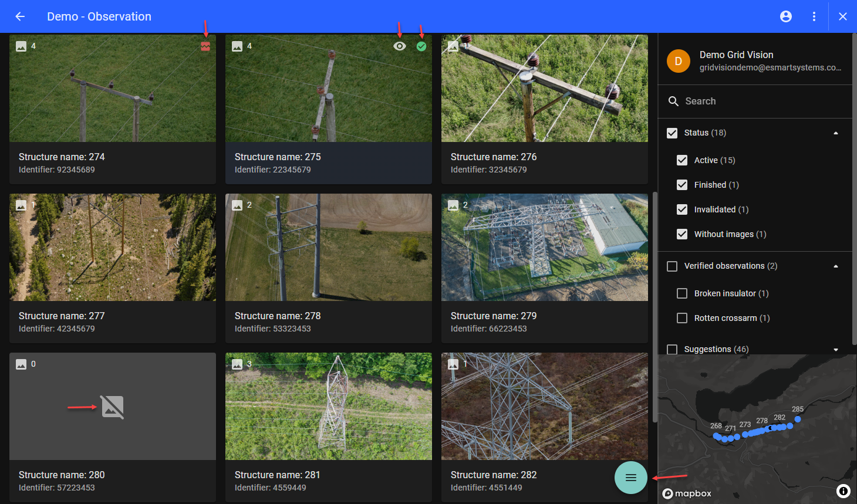Click the broken insulator icon on structure 274
Viewport: 857px width, 504px height.
coord(205,46)
